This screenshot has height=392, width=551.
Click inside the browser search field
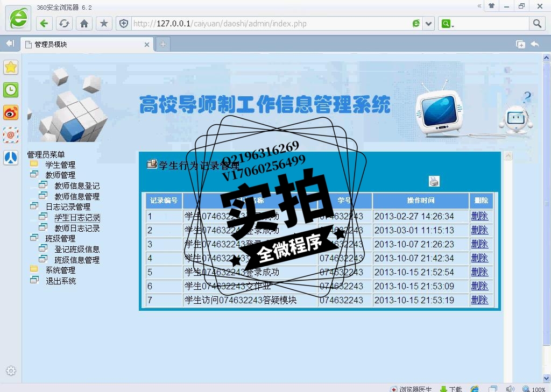(492, 24)
